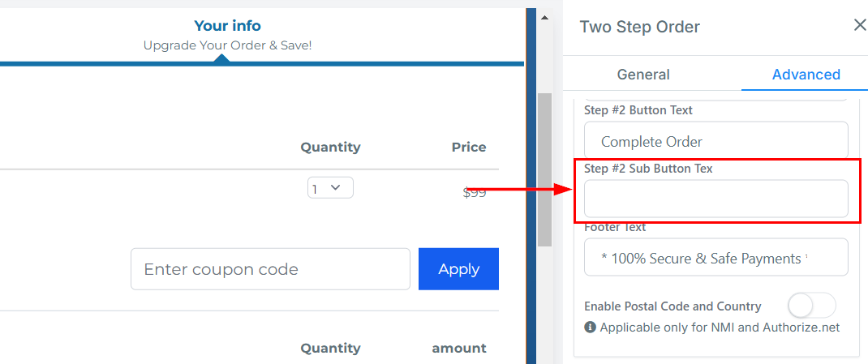Select the Advanced tab
The width and height of the screenshot is (868, 364).
(806, 75)
